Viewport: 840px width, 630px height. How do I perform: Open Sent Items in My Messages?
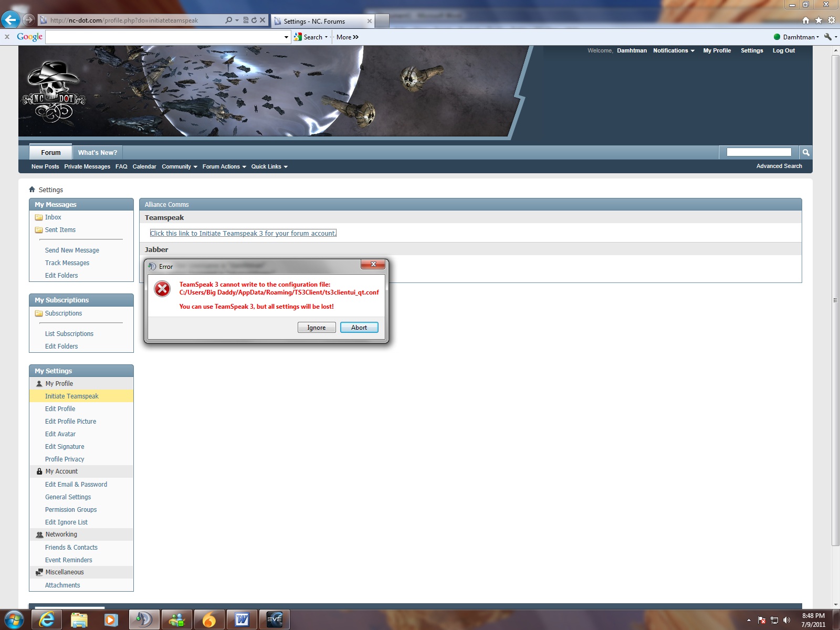pyautogui.click(x=60, y=230)
